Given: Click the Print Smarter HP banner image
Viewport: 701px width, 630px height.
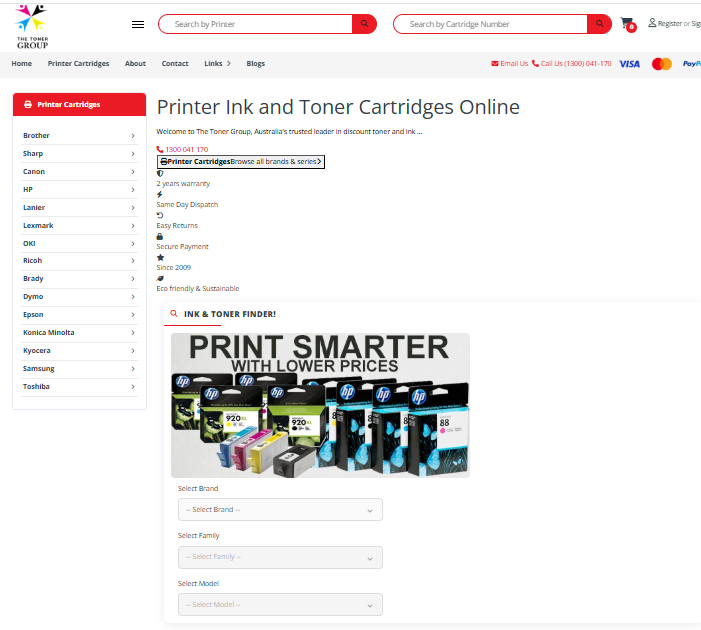Looking at the screenshot, I should tap(320, 405).
